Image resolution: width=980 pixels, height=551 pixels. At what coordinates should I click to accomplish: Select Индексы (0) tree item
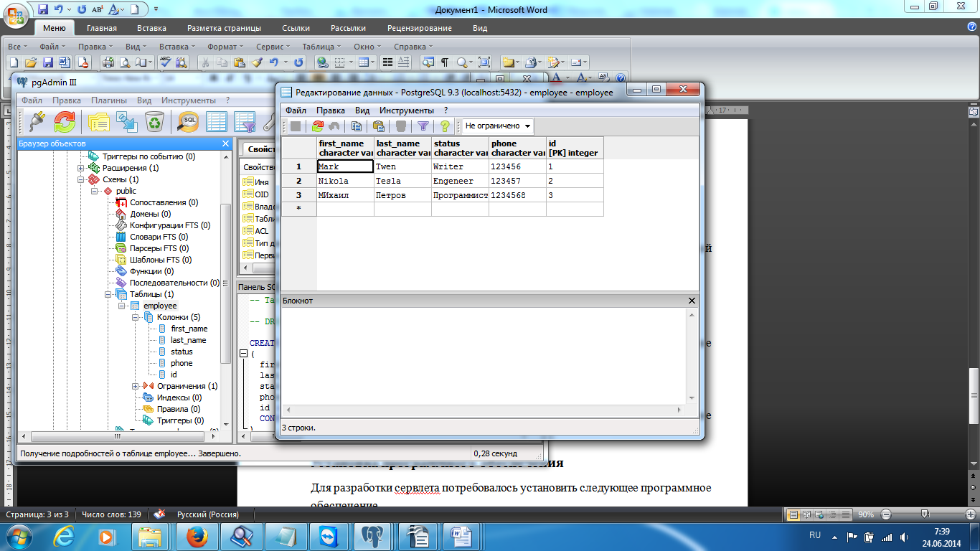pyautogui.click(x=179, y=397)
